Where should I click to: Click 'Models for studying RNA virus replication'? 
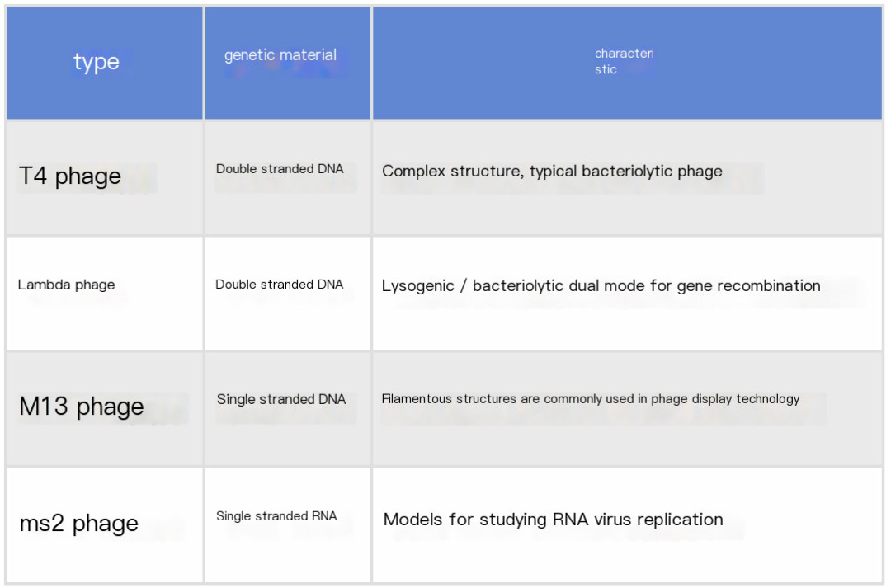click(x=553, y=520)
